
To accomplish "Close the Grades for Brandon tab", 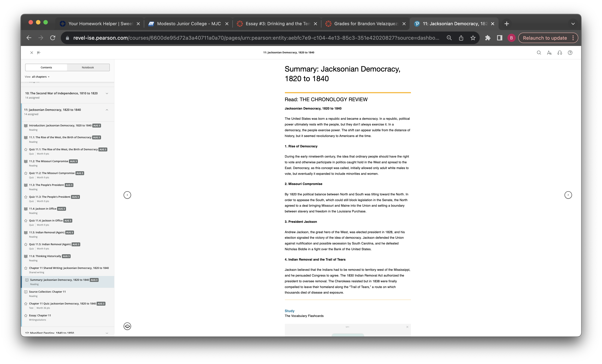I will (x=404, y=24).
